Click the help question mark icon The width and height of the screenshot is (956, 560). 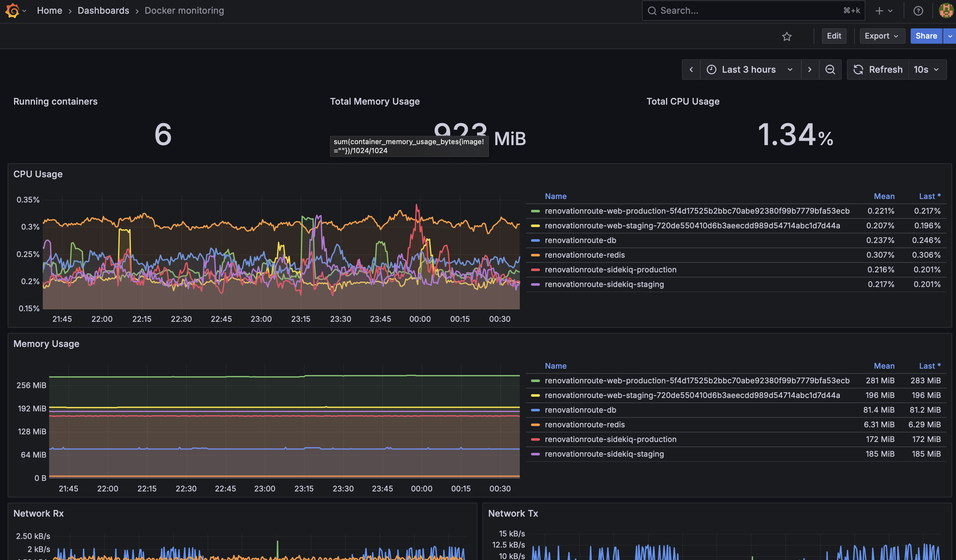(918, 10)
